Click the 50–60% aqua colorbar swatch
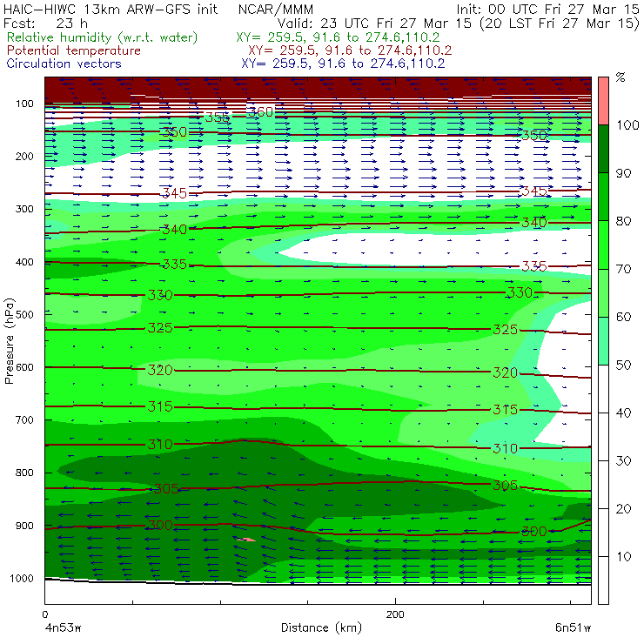The image size is (644, 644). click(x=603, y=341)
